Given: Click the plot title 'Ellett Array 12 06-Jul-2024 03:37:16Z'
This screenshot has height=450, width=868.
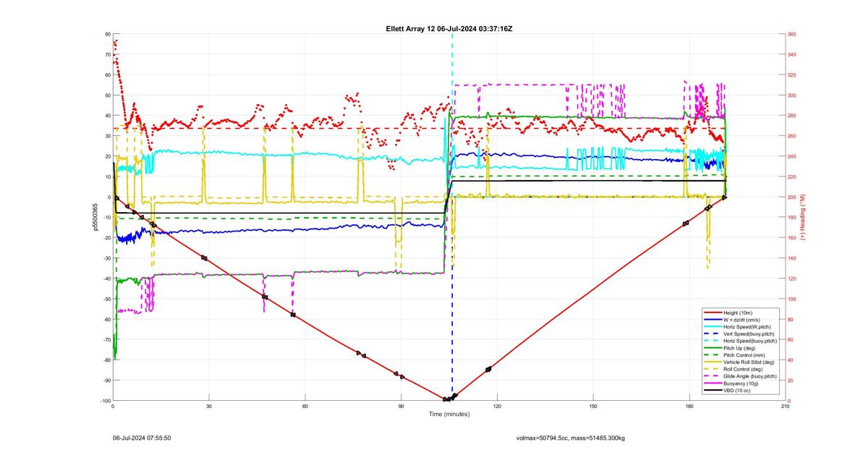Looking at the screenshot, I should tap(449, 28).
